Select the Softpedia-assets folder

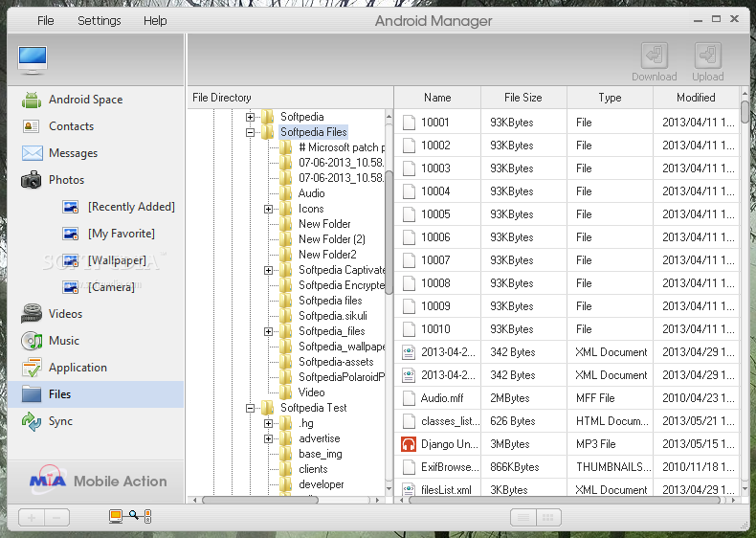coord(336,362)
